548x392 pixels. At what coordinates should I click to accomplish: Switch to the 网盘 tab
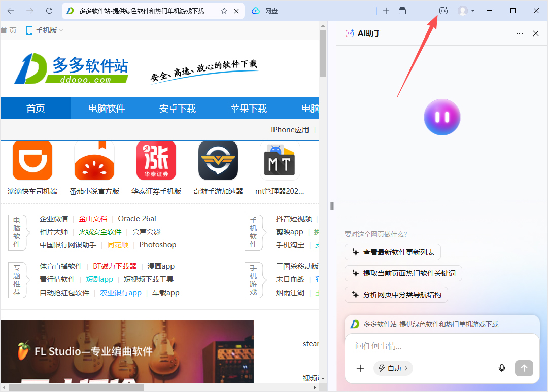coord(264,11)
